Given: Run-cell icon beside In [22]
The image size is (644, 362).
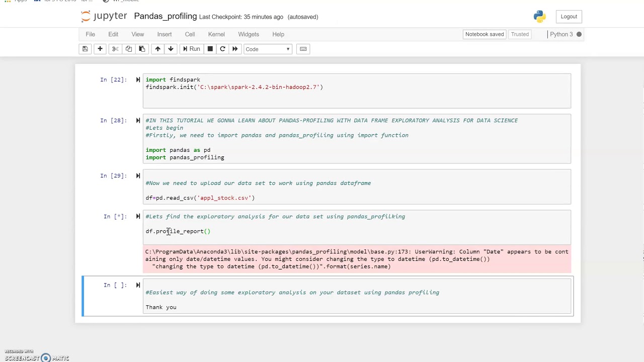Looking at the screenshot, I should coord(138,79).
